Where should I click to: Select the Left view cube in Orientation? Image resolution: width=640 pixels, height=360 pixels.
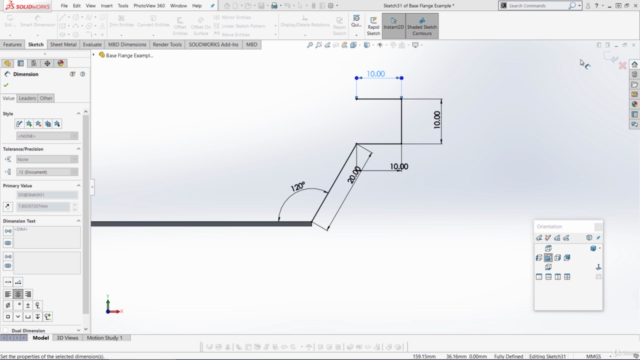click(x=539, y=258)
